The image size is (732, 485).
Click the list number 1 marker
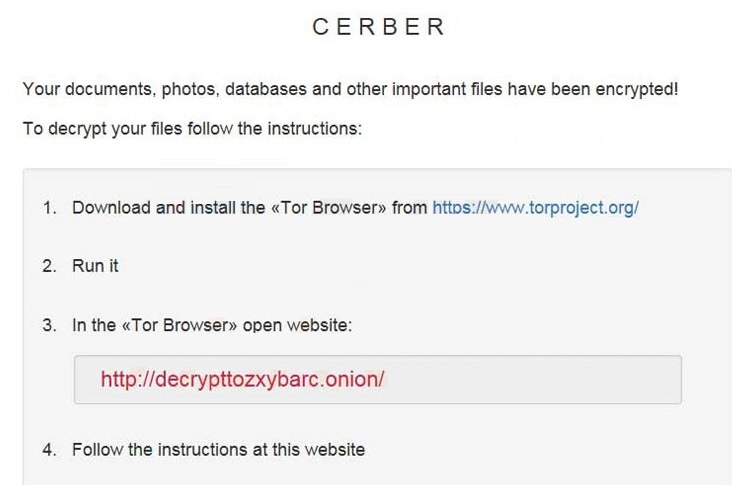point(49,208)
